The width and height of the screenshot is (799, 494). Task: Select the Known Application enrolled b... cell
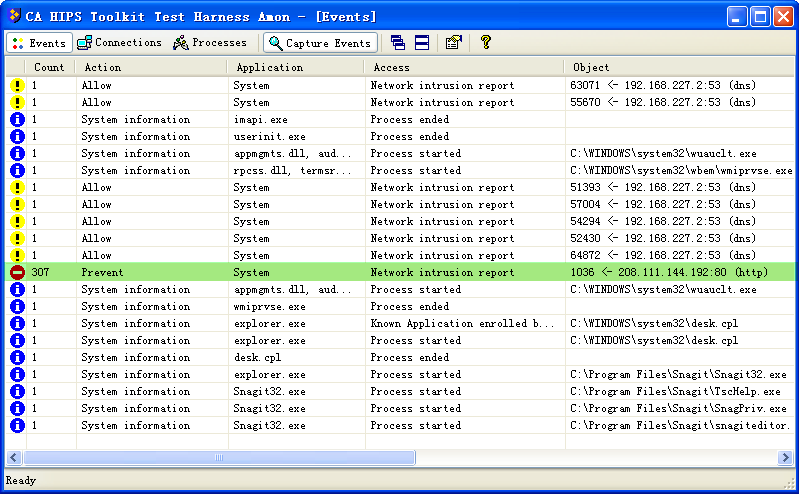[x=462, y=323]
